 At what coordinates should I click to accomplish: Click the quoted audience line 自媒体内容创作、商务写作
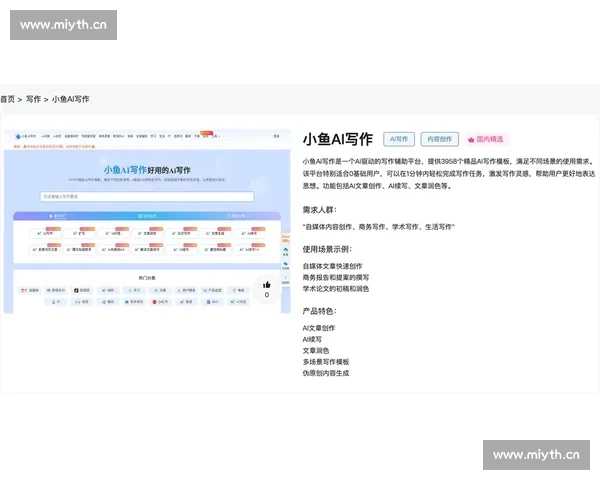378,227
